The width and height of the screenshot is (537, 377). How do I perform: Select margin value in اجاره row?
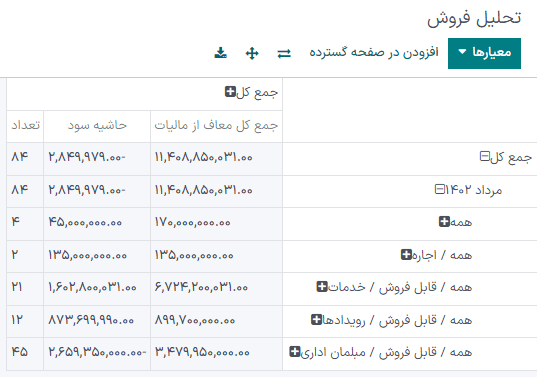97,256
